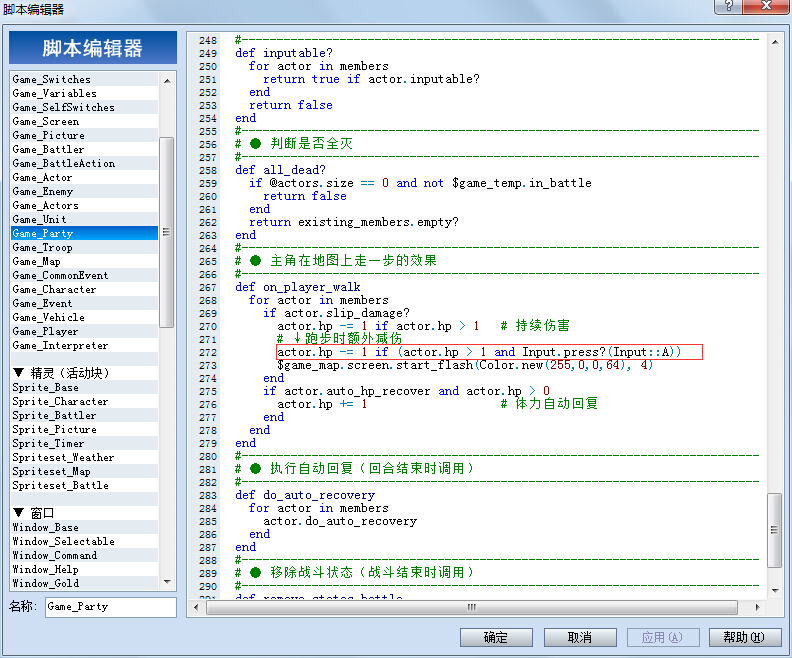This screenshot has width=792, height=658.
Task: Select Game_Variables script
Action: pos(84,93)
